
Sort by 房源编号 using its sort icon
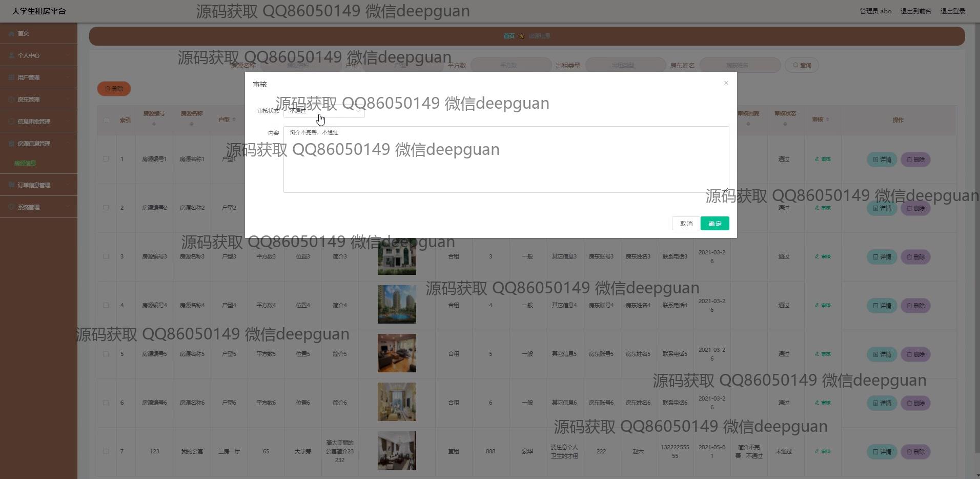(154, 124)
